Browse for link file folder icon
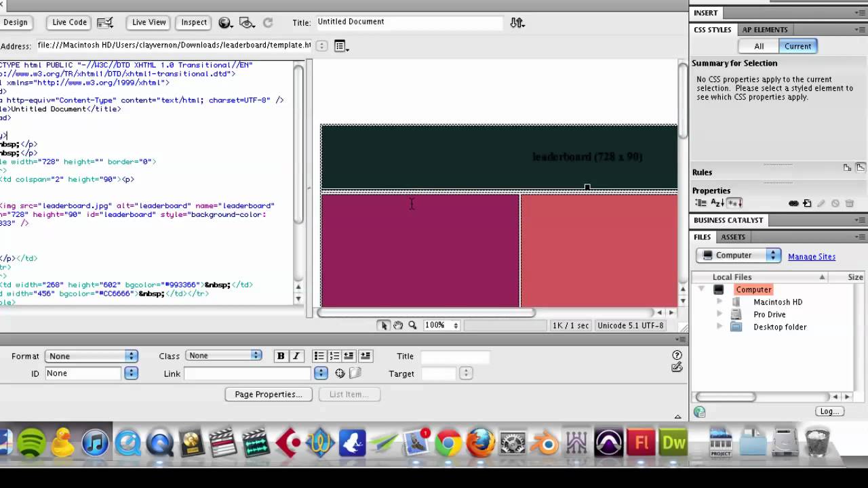Viewport: 868px width, 488px height. tap(355, 373)
